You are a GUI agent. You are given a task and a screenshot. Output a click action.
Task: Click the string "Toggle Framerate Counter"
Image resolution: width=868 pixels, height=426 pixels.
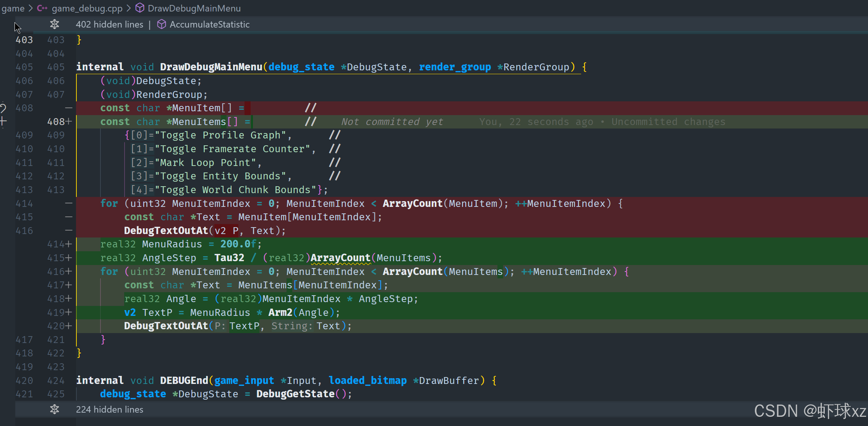tap(232, 149)
